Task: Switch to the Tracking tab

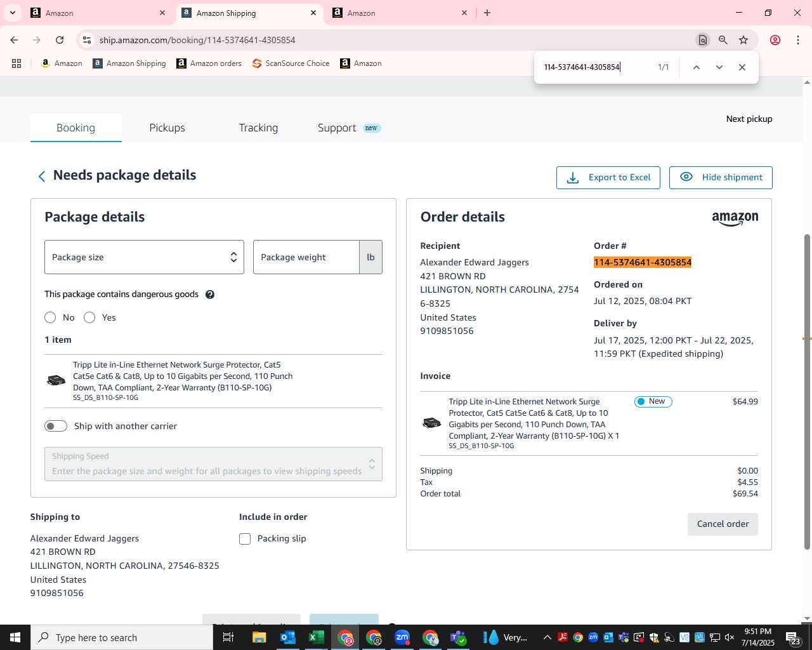Action: coord(258,128)
